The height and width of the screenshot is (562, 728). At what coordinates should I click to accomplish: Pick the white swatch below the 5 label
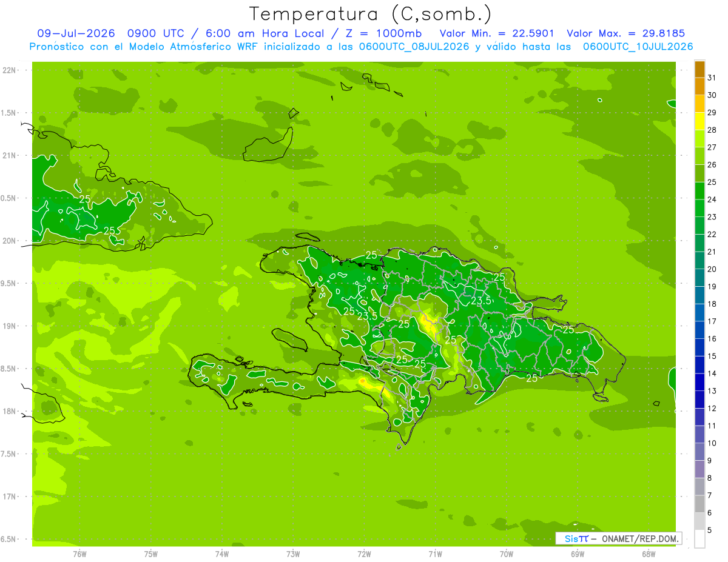(699, 539)
